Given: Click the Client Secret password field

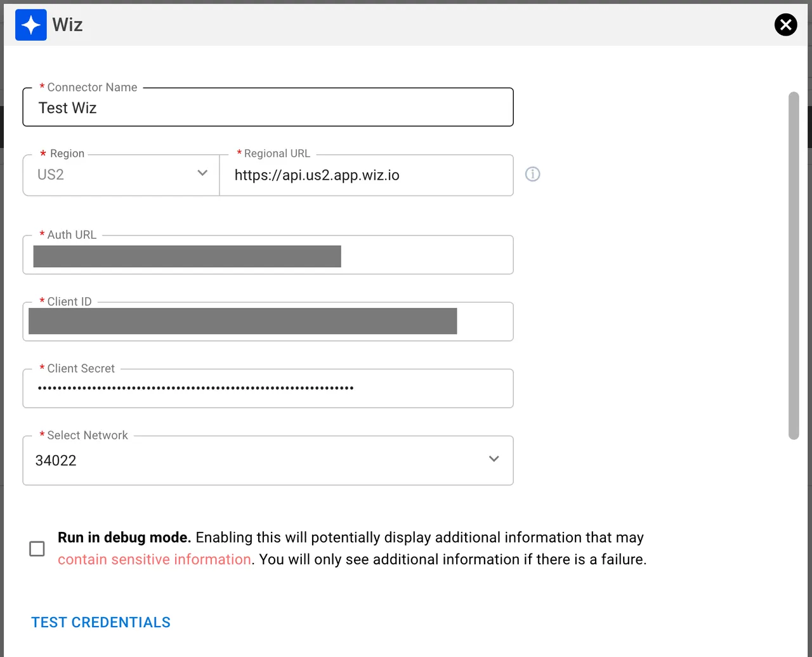Looking at the screenshot, I should [x=268, y=388].
